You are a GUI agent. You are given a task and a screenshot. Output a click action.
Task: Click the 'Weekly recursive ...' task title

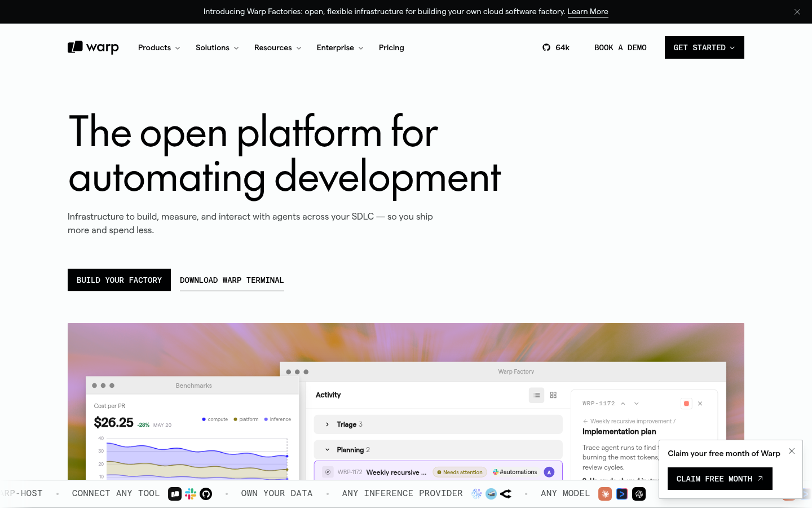396,472
